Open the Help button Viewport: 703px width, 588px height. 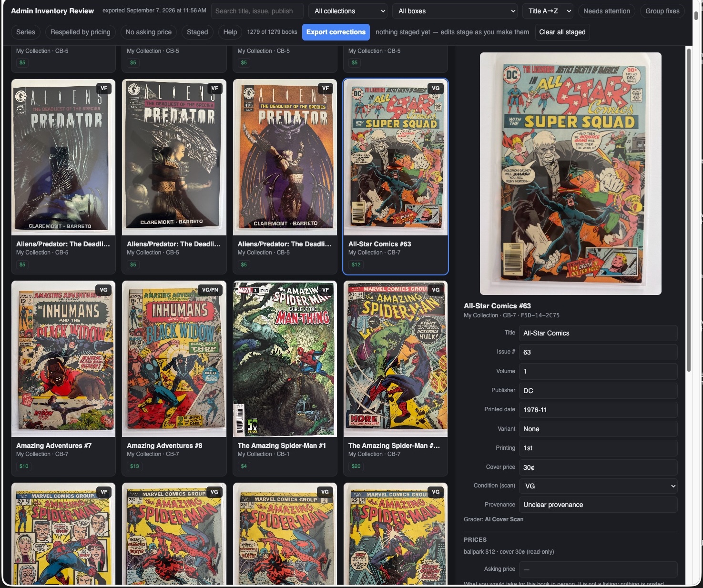click(x=230, y=32)
